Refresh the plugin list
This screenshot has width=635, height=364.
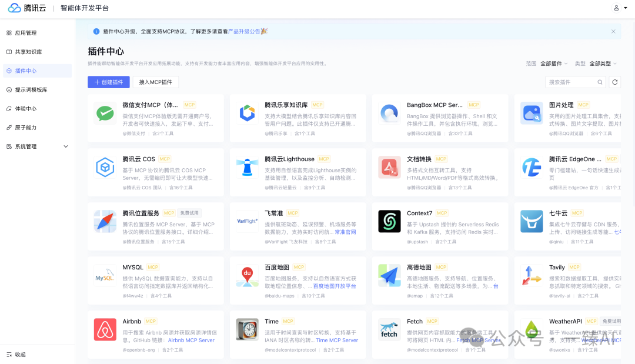point(615,82)
